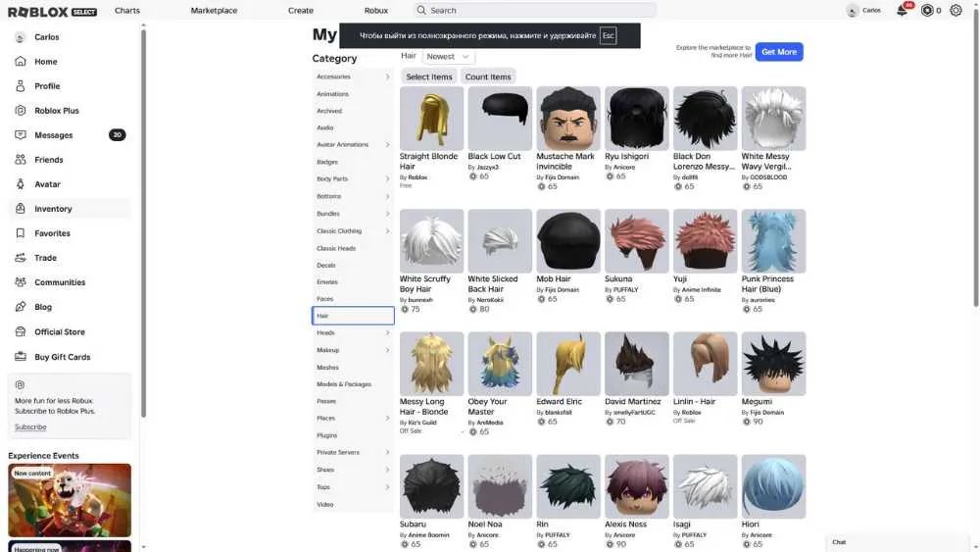Expand the Body Parts category

[x=387, y=178]
